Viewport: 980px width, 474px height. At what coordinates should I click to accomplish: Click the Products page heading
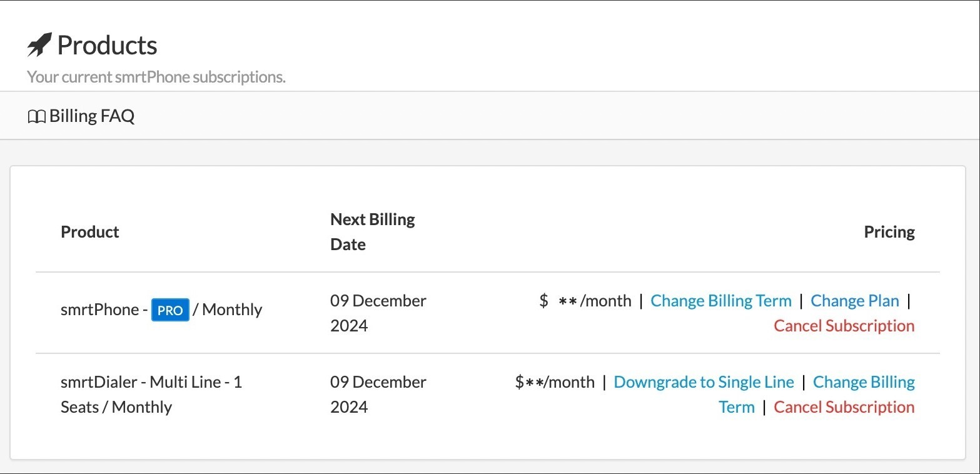click(x=107, y=46)
